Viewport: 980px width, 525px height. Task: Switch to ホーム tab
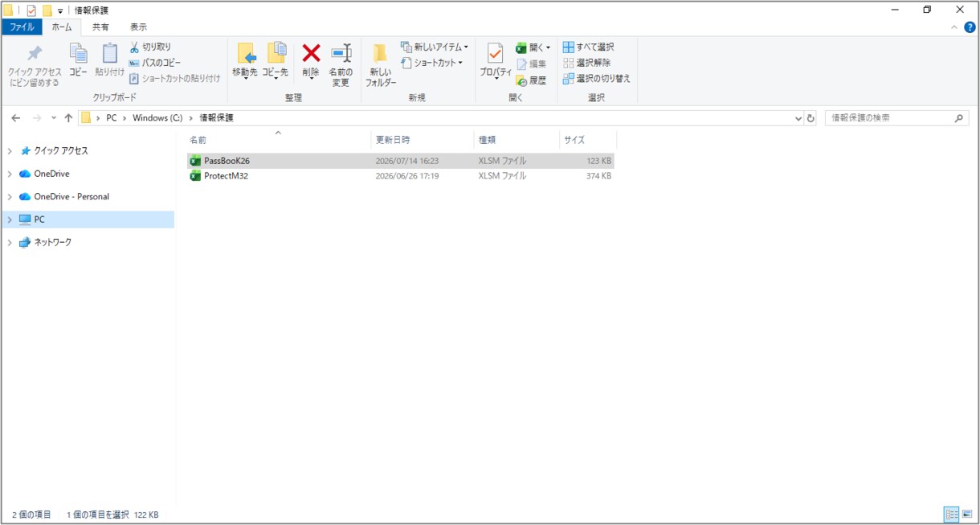click(61, 27)
